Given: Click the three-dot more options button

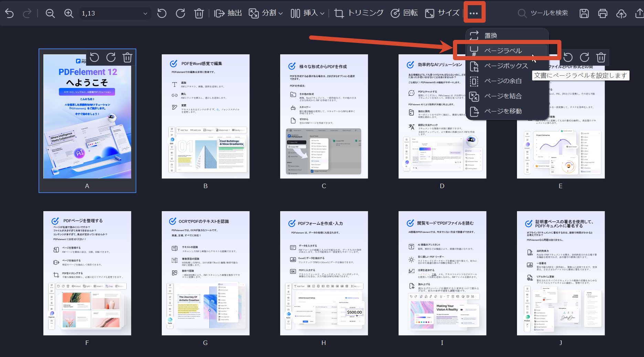Looking at the screenshot, I should coord(474,13).
